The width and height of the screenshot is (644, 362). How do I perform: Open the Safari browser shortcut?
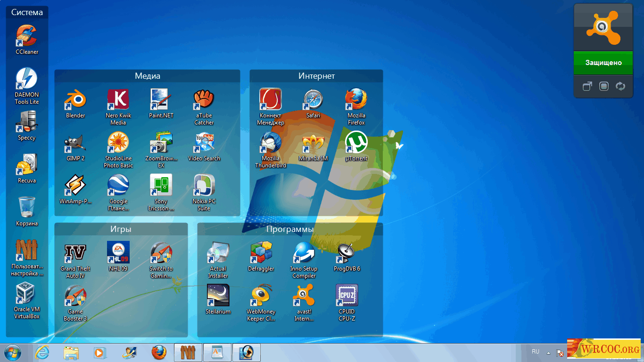point(313,104)
